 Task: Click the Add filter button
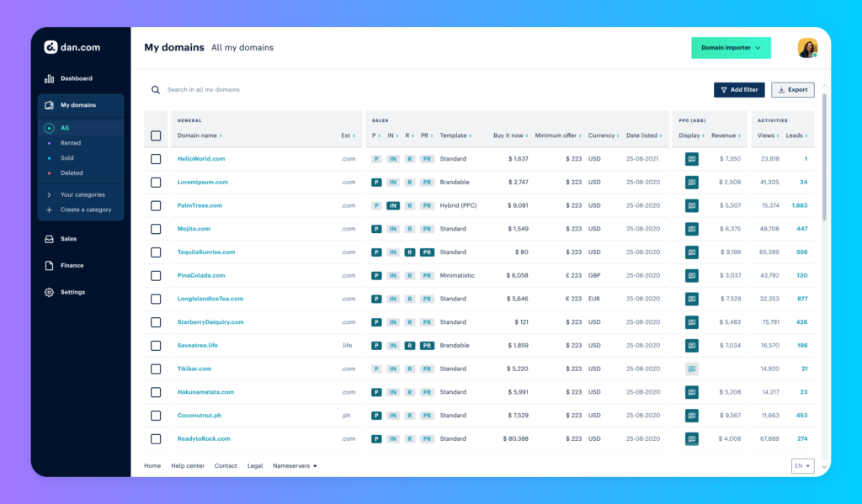click(x=739, y=89)
